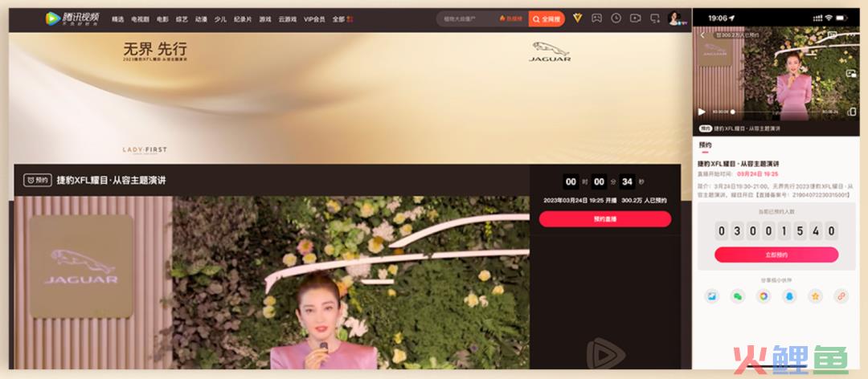Click the phone status bar battery icon
868x379 pixels.
[x=842, y=18]
